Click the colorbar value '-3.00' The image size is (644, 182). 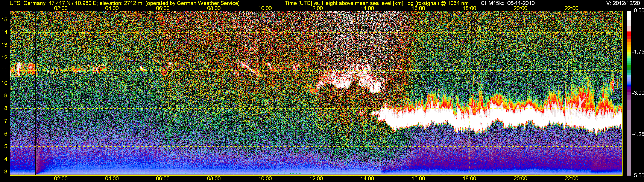click(x=638, y=93)
